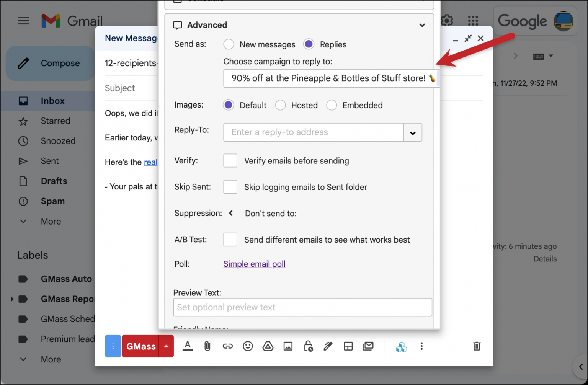Open the Simple email poll link
This screenshot has width=588, height=385.
pyautogui.click(x=254, y=264)
